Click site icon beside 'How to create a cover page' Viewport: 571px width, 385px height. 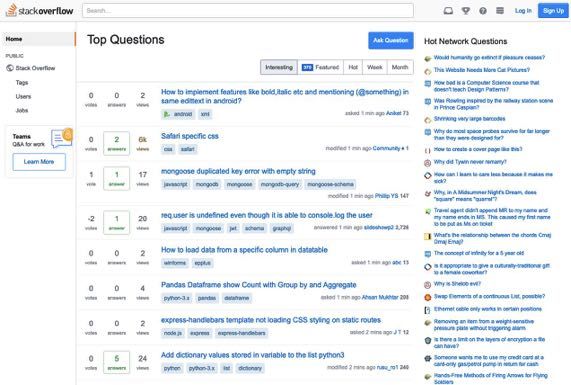coord(428,150)
